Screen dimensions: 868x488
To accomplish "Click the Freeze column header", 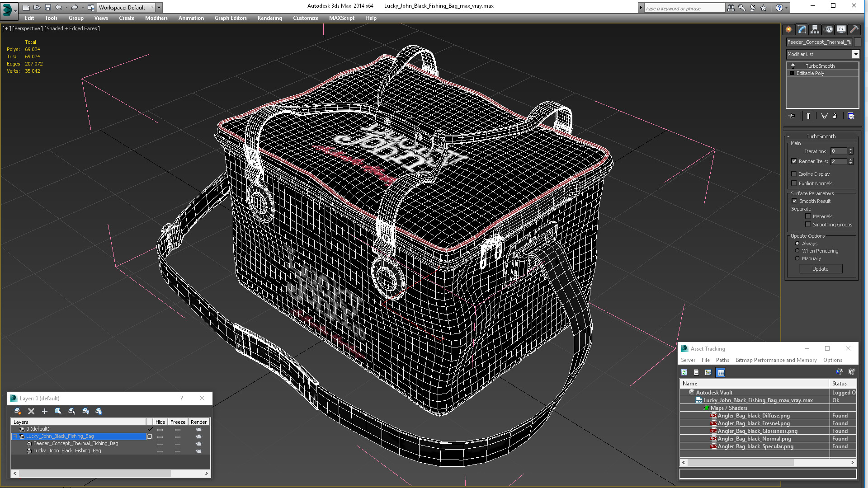I will point(178,422).
